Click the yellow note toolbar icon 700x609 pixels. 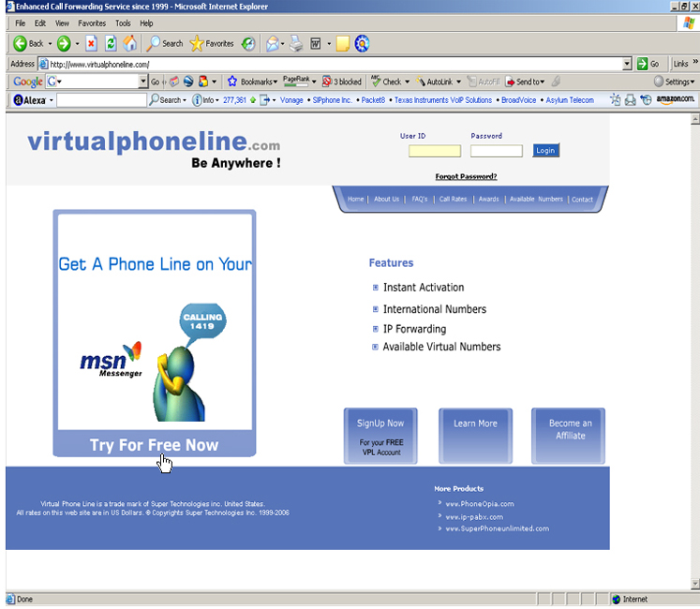343,44
